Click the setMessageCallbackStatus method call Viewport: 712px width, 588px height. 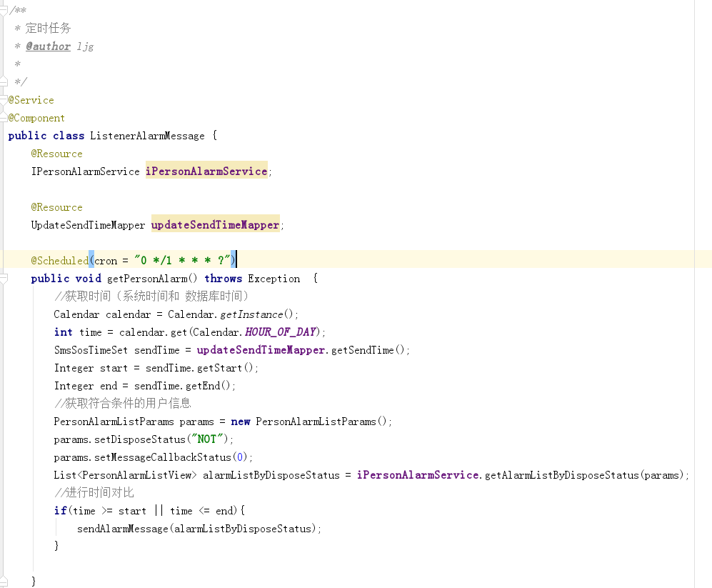pos(163,457)
